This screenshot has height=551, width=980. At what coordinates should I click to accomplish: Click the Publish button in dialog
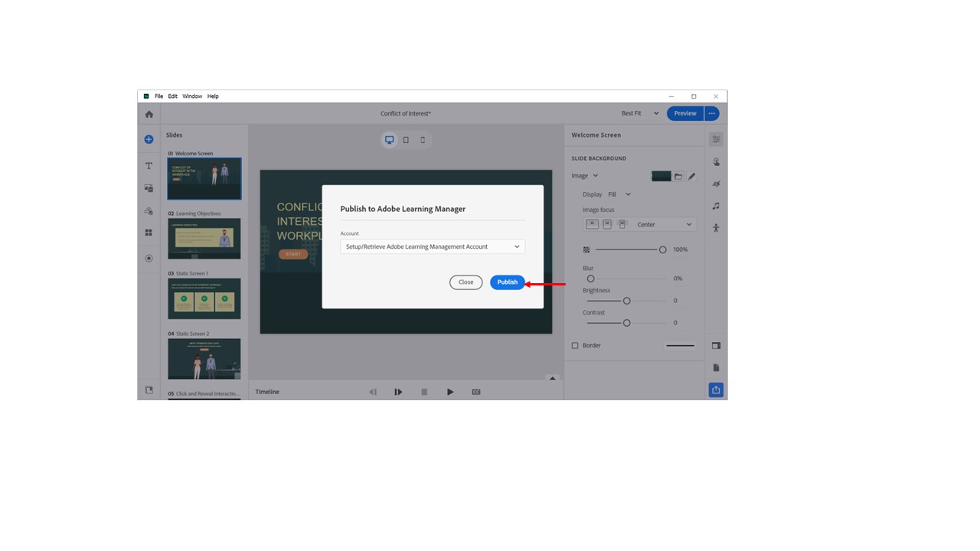coord(507,282)
